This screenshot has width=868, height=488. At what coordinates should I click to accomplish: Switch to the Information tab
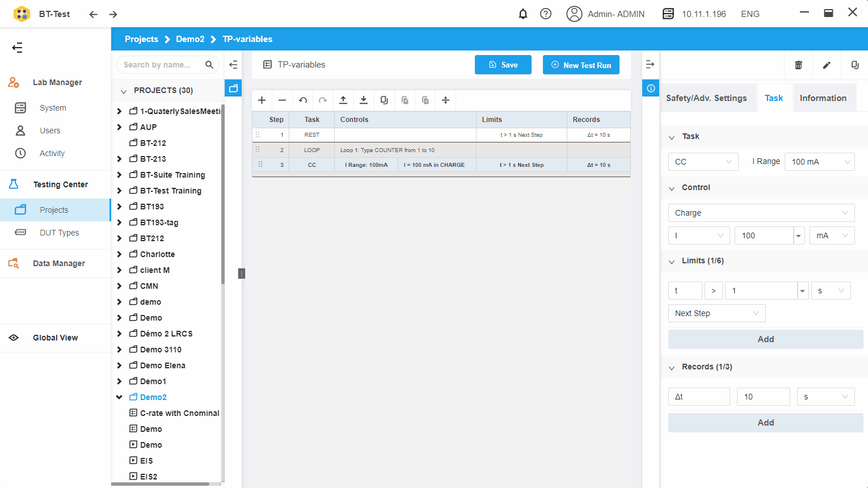coord(823,98)
